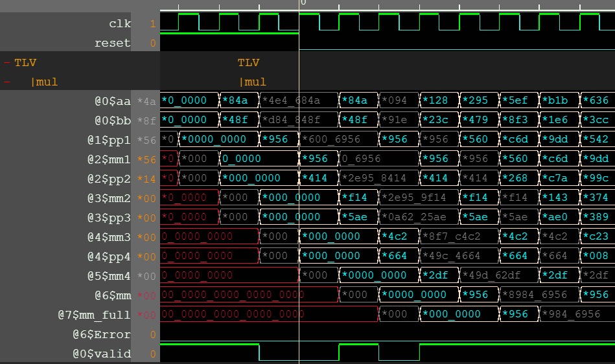Click the *99c segment in the @2$pp2 waveform
This screenshot has height=364, width=615.
pyautogui.click(x=598, y=178)
